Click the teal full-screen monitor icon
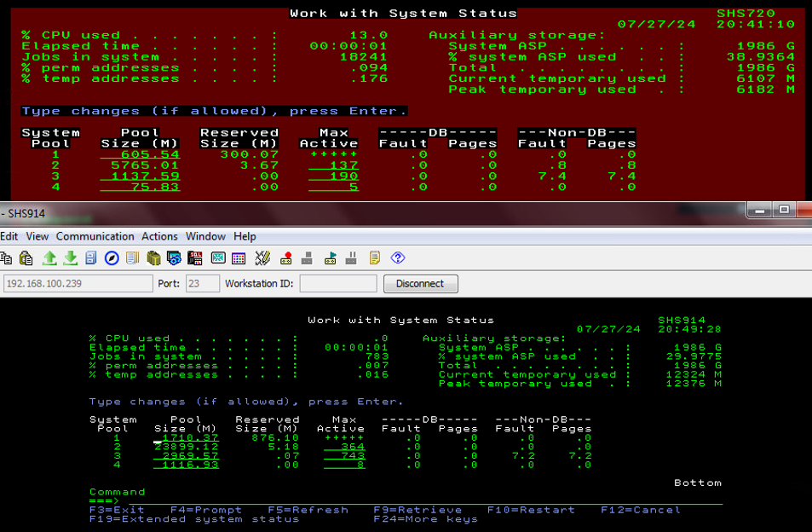The image size is (812, 532). (218, 257)
